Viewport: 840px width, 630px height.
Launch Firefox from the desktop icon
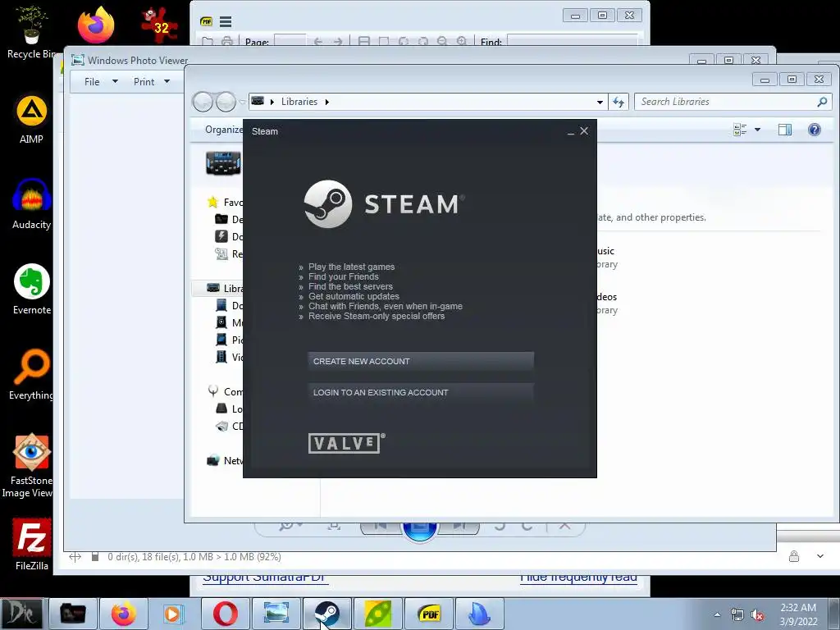coord(95,25)
